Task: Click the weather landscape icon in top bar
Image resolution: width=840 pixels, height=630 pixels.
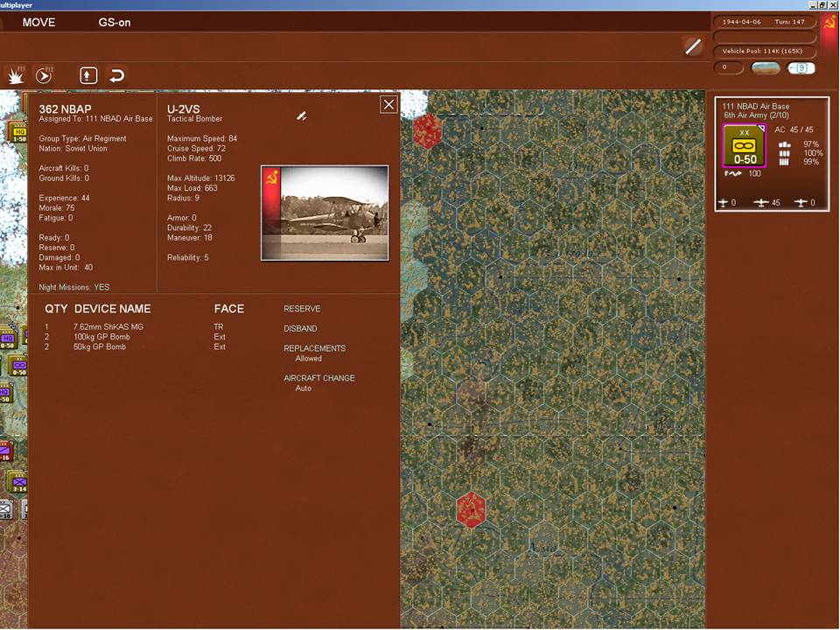Action: (x=766, y=68)
